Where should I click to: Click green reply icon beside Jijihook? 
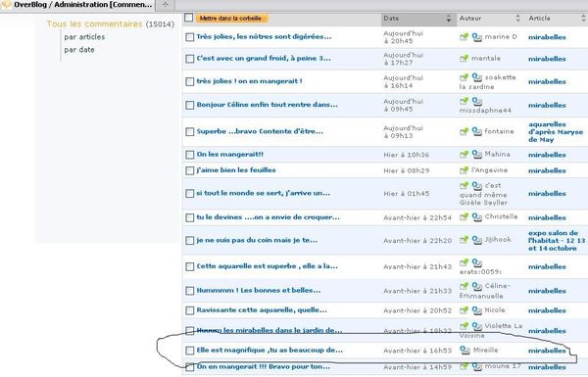[464, 239]
